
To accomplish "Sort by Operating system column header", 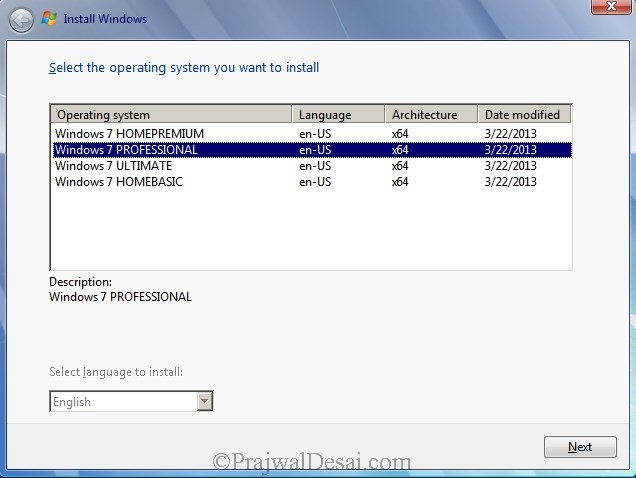I will point(171,115).
